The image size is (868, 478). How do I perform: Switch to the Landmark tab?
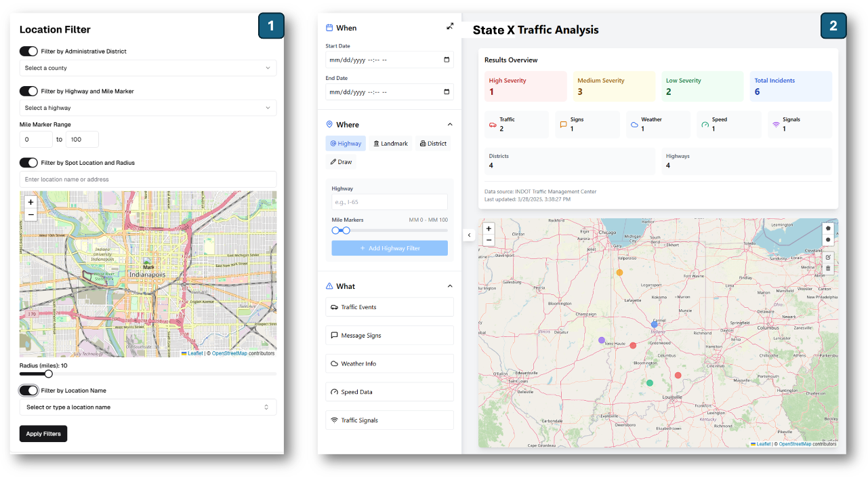(x=391, y=144)
